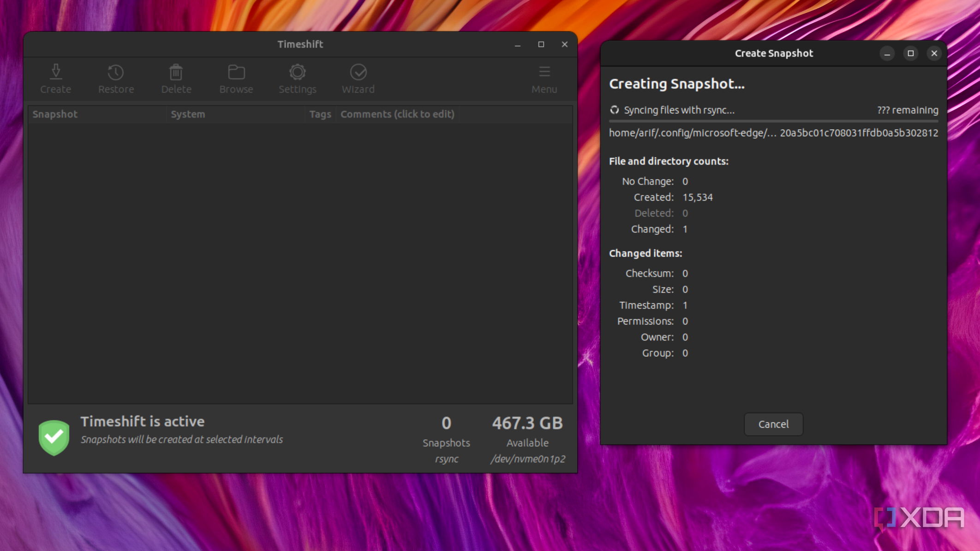
Task: Open the Restore toolbar icon
Action: tap(116, 72)
